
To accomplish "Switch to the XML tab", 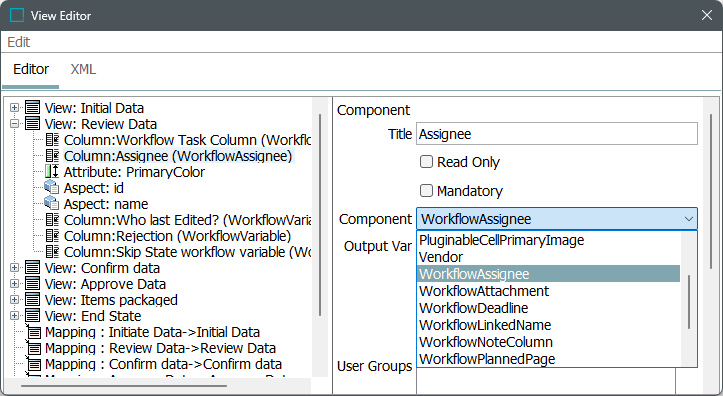I will 83,69.
